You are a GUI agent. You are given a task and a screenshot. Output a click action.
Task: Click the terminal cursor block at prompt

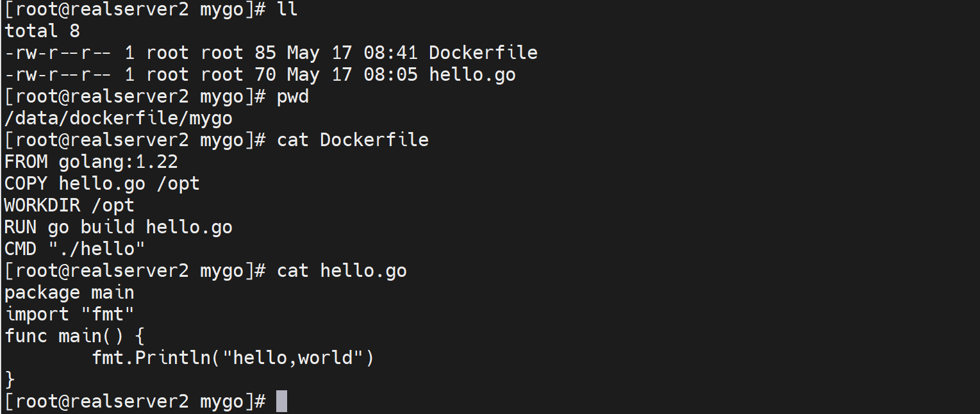[281, 401]
